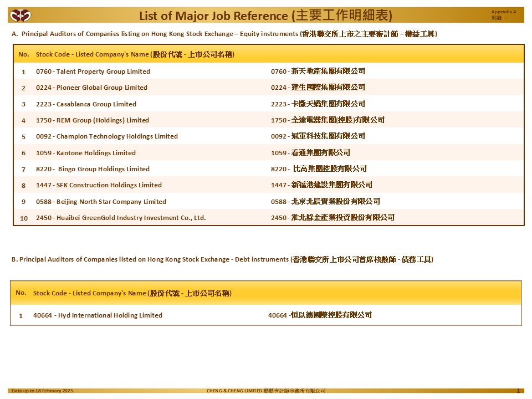Click Chinese name '8220 - 比高集團控股有限公司'
This screenshot has height=399, width=532.
[319, 168]
